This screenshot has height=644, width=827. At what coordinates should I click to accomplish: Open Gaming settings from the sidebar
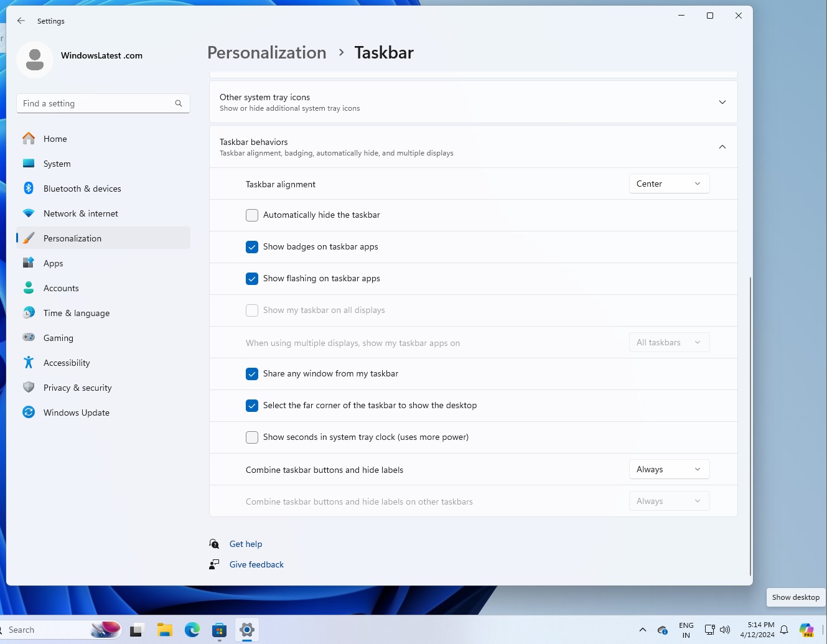point(58,337)
